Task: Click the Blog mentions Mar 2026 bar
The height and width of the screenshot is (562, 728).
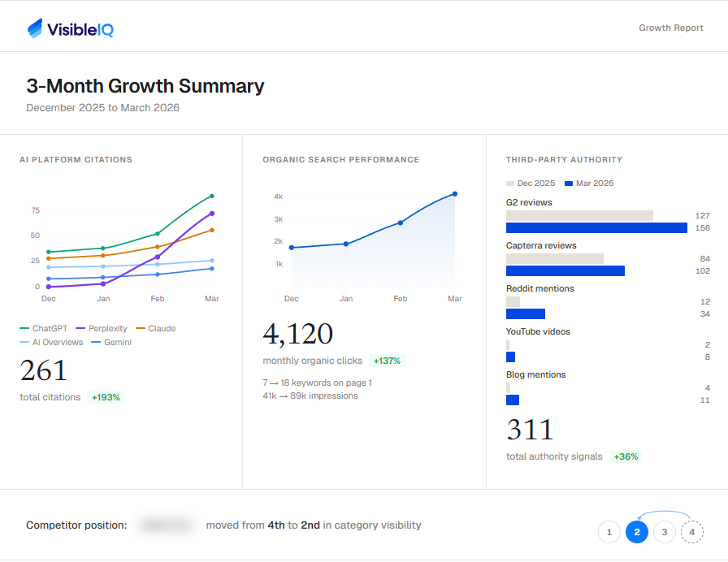Action: [513, 400]
